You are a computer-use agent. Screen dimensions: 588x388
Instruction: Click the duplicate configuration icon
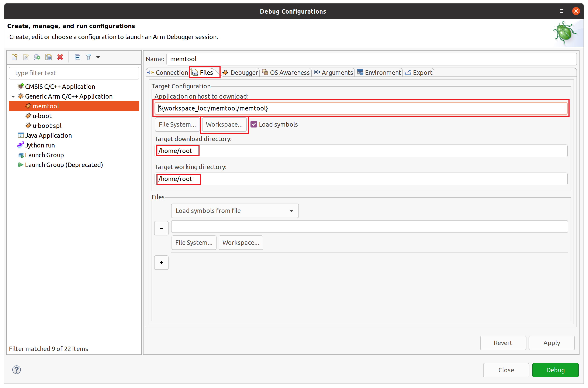[x=48, y=58]
